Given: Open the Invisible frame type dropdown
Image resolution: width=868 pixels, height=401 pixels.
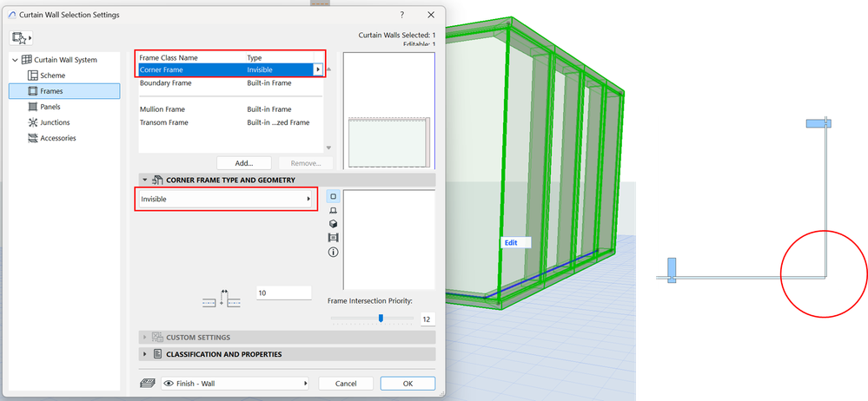Looking at the screenshot, I should click(x=226, y=199).
